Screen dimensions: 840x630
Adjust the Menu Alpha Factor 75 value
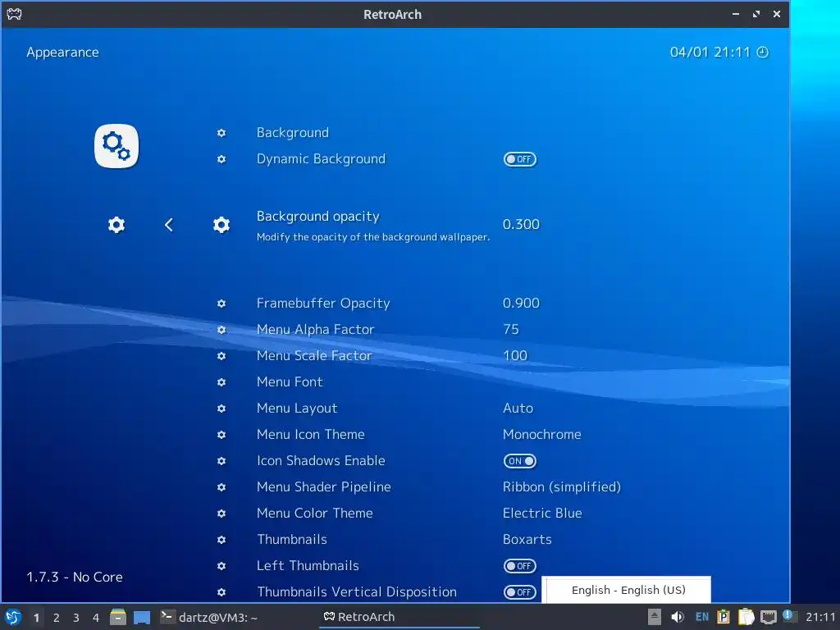[x=511, y=330]
